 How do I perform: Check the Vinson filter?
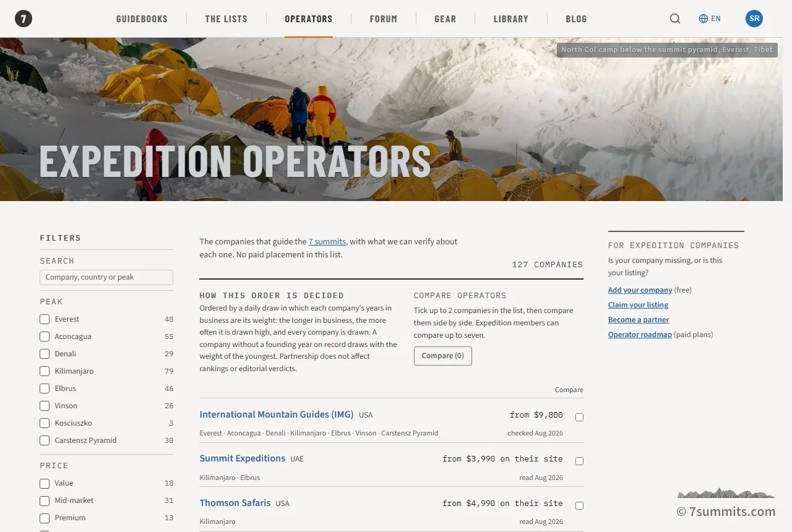45,406
